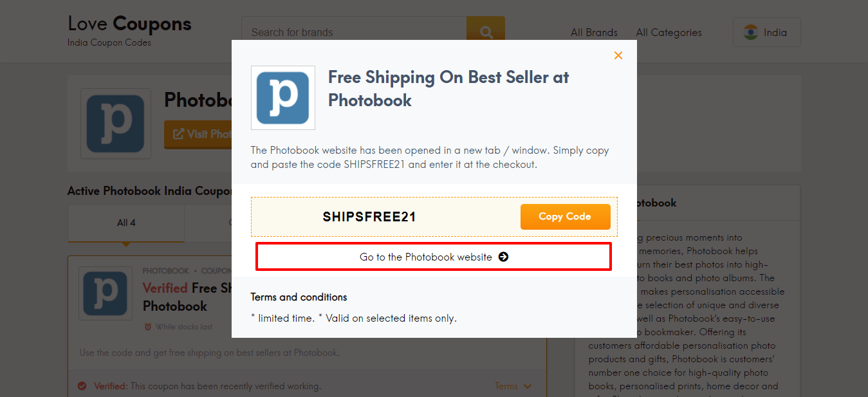Screen dimensions: 868x397
Task: Open All Categories in the navigation
Action: tap(669, 32)
